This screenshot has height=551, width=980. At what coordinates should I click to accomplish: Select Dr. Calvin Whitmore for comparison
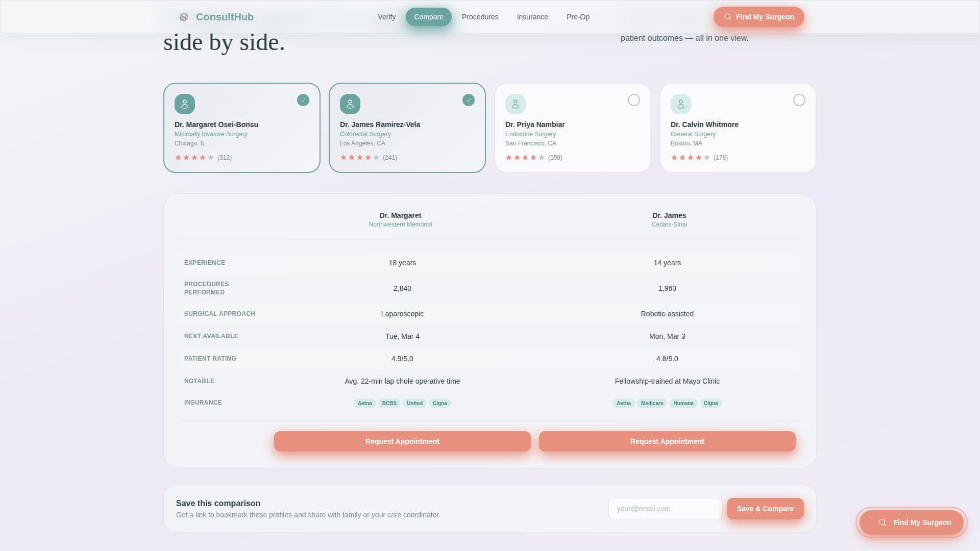click(x=799, y=100)
